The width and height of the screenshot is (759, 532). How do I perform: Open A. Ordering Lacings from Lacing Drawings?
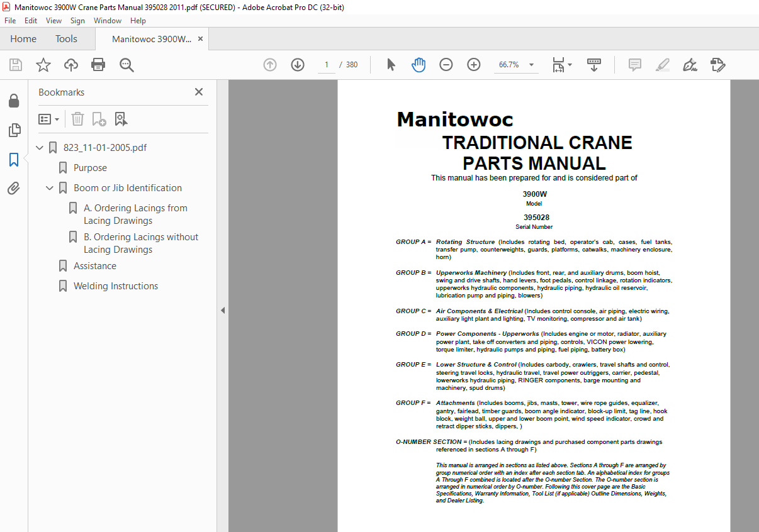pos(135,214)
